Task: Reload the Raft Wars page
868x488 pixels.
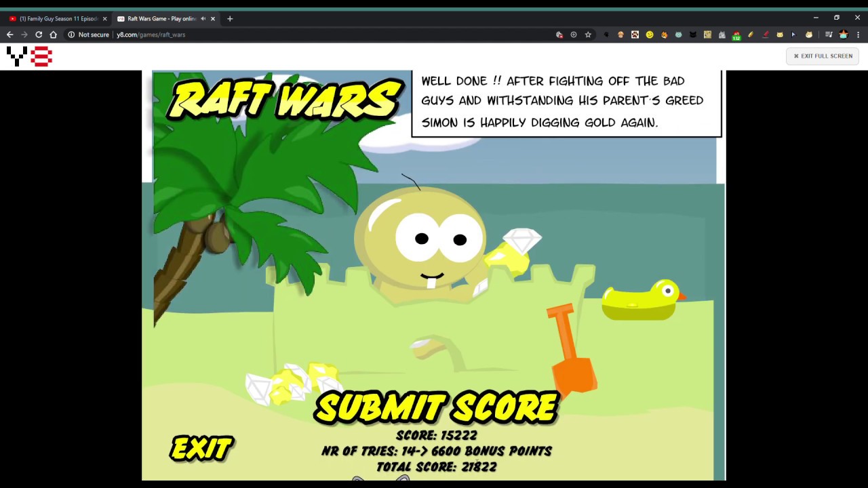Action: point(39,35)
